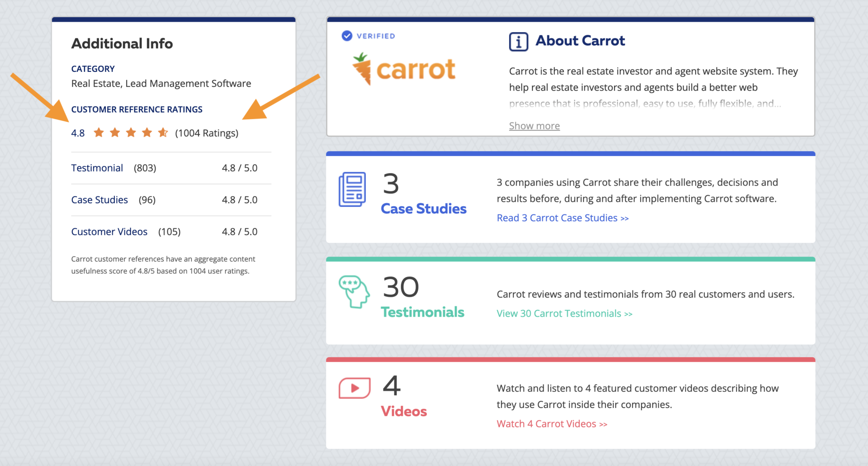Image resolution: width=868 pixels, height=466 pixels.
Task: Click the Videos card description text
Action: 638,396
